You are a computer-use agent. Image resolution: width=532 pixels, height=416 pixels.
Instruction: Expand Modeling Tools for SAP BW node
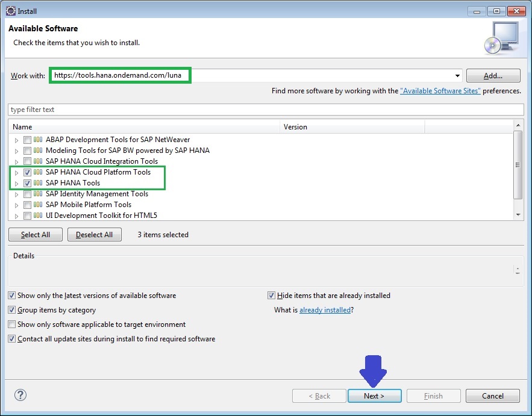(x=16, y=151)
